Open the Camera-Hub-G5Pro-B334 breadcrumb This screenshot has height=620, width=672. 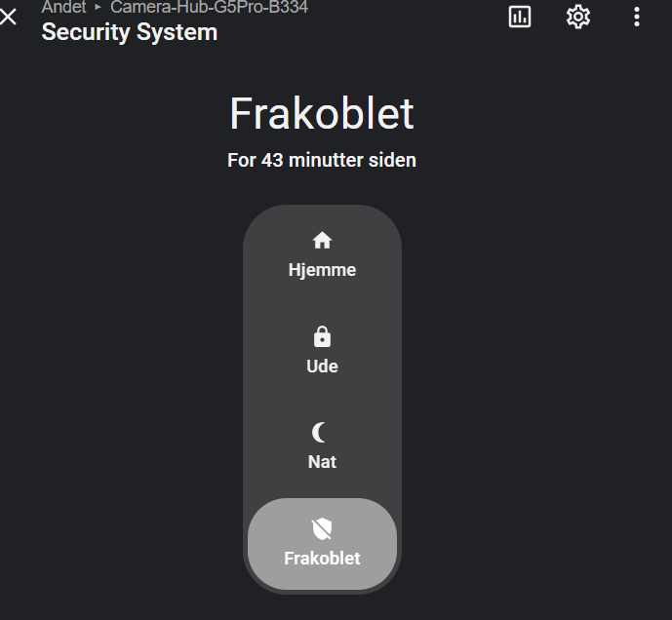209,7
